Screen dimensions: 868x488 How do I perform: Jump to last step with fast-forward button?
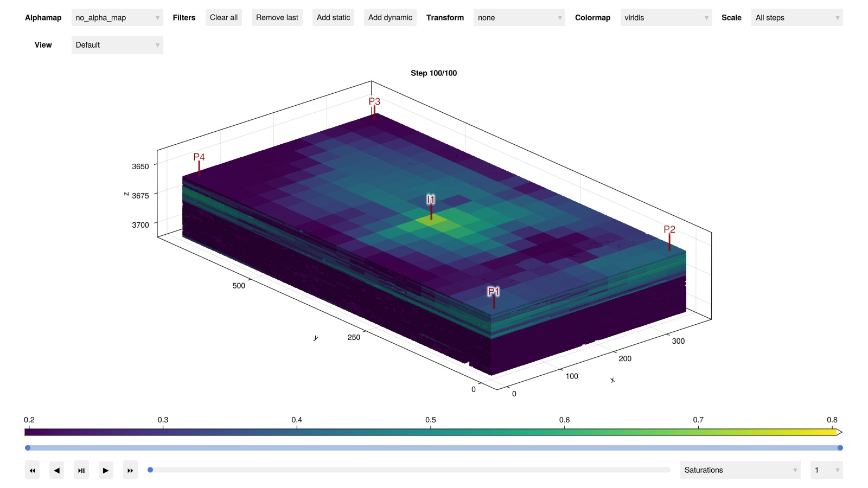130,470
